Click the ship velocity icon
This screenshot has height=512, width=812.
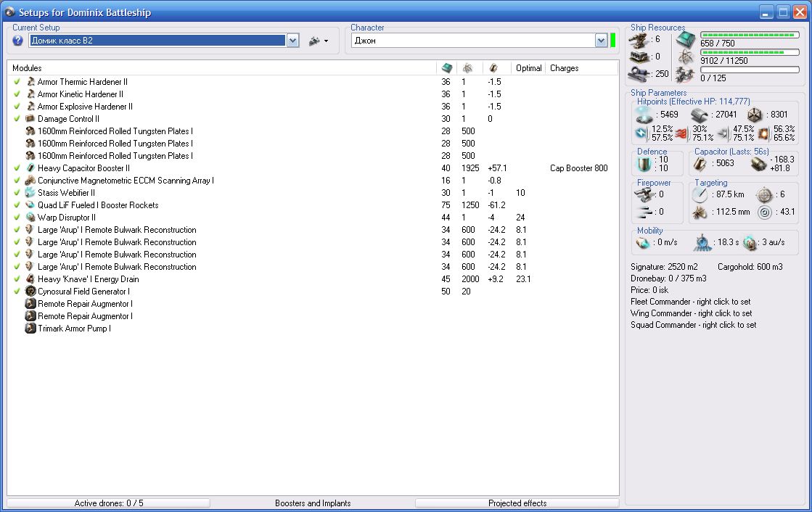coord(643,242)
